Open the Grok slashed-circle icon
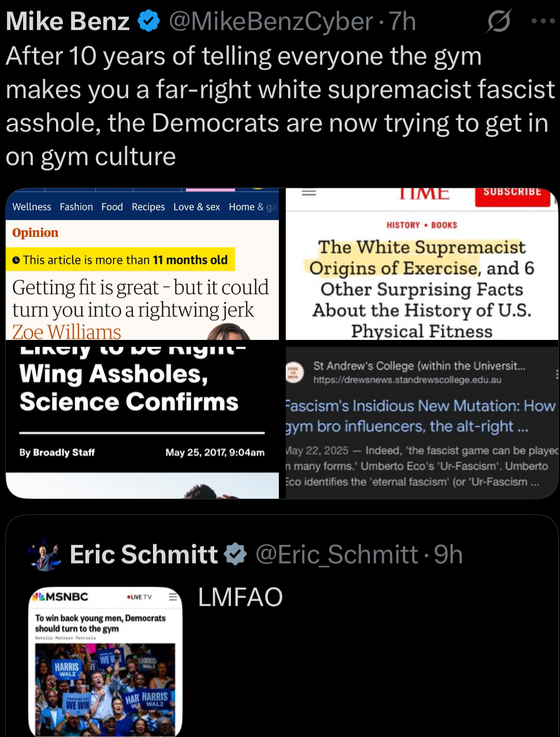560x737 pixels. coord(498,22)
